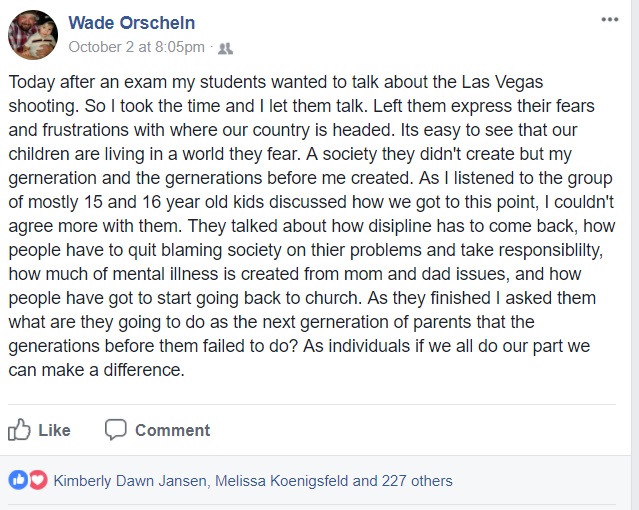Click the red heart Love reaction icon
Viewport: 639px width, 510px height.
(x=38, y=480)
